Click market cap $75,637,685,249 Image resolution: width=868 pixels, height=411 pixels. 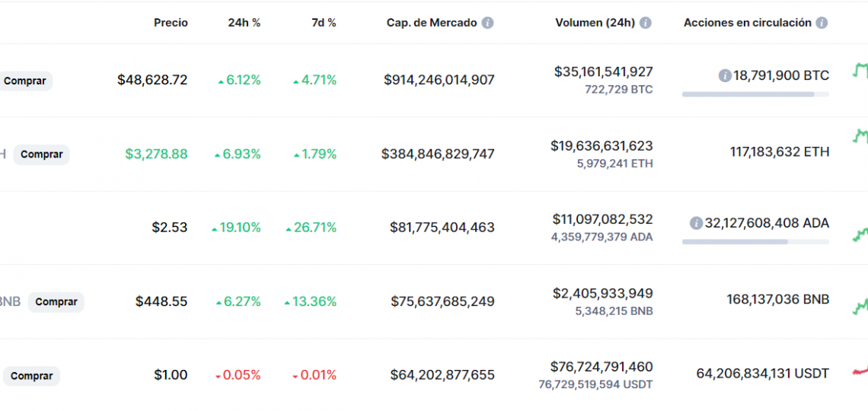[443, 301]
